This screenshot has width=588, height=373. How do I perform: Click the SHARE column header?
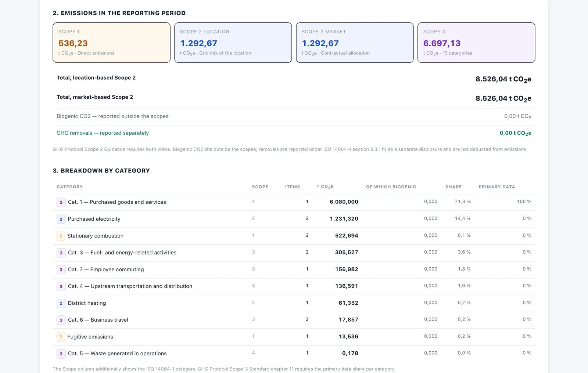(x=453, y=187)
